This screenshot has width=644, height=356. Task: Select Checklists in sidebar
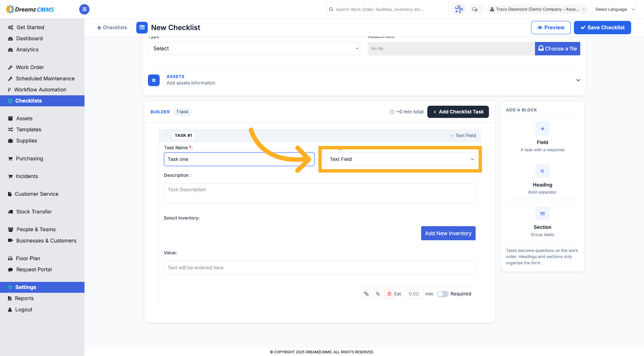click(42, 101)
